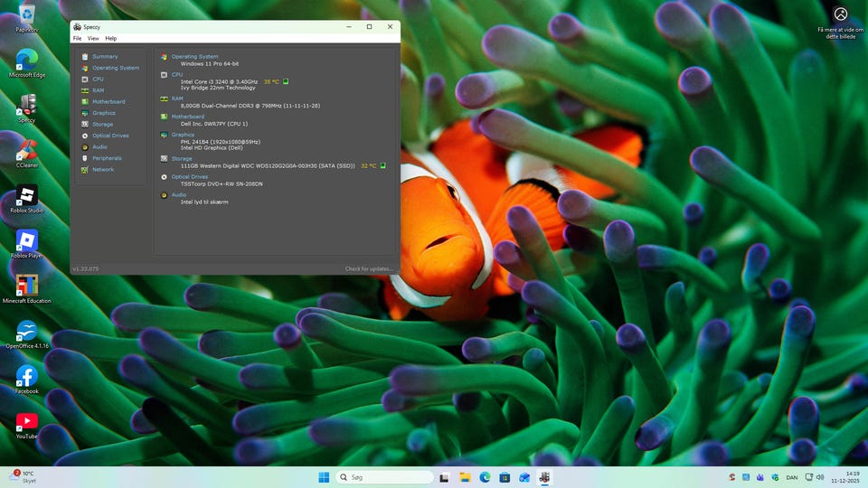Select the CPU icon in sidebar
This screenshot has width=868, height=488.
click(x=85, y=80)
